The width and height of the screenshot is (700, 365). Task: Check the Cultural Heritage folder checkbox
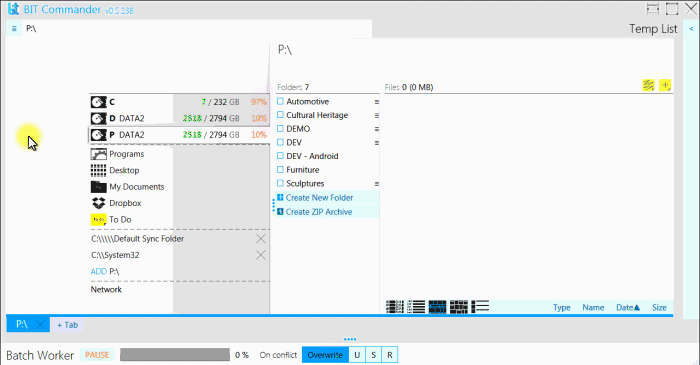coord(280,115)
